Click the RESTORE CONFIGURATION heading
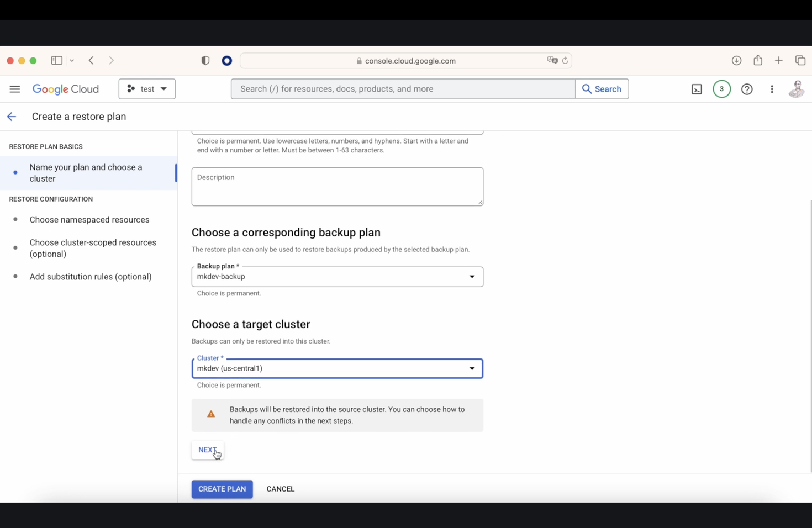812x528 pixels. click(x=51, y=199)
